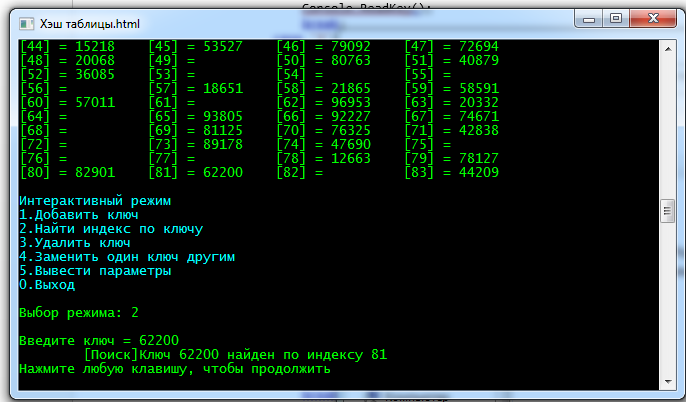The width and height of the screenshot is (686, 402).
Task: Click table entry '[48] = 20068'
Action: coord(67,60)
